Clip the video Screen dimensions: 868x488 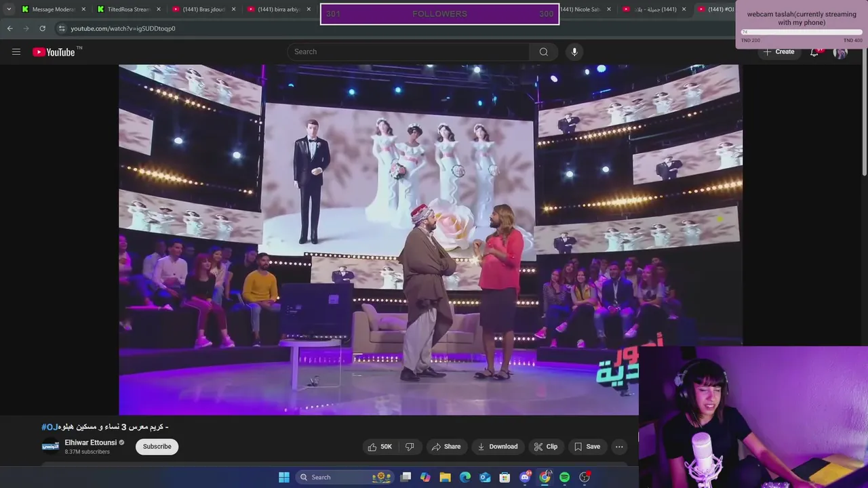click(546, 447)
